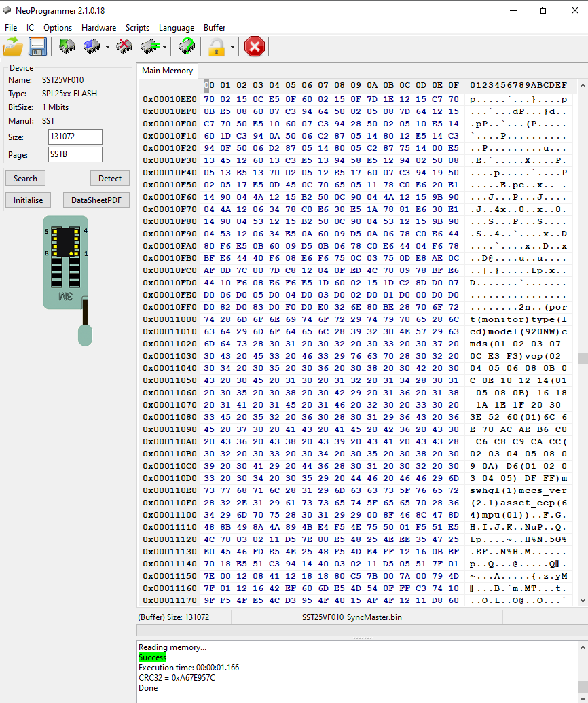Image resolution: width=588 pixels, height=703 pixels.
Task: Open the Hardware menu
Action: point(98,28)
